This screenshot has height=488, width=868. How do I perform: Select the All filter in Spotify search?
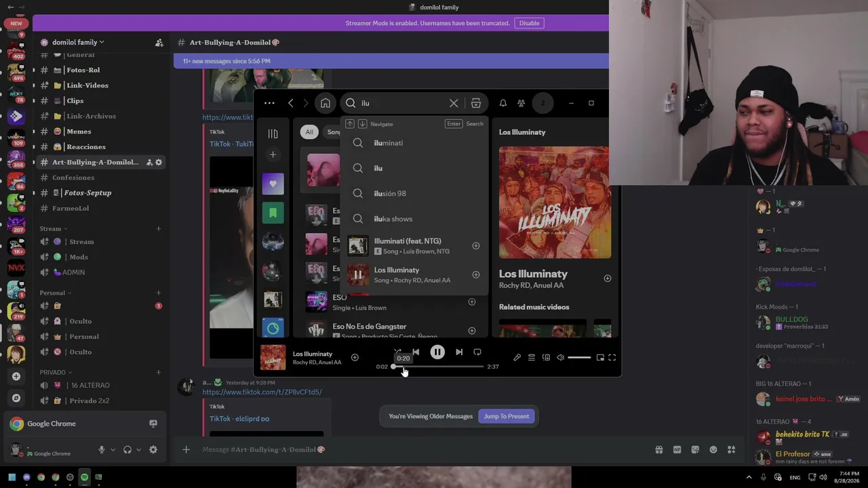(309, 132)
